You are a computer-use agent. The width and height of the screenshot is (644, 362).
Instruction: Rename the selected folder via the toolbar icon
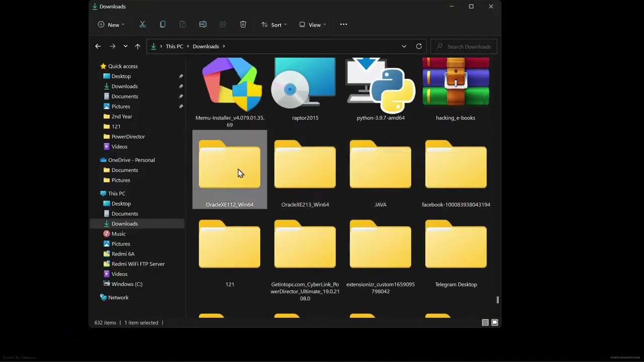click(x=203, y=25)
